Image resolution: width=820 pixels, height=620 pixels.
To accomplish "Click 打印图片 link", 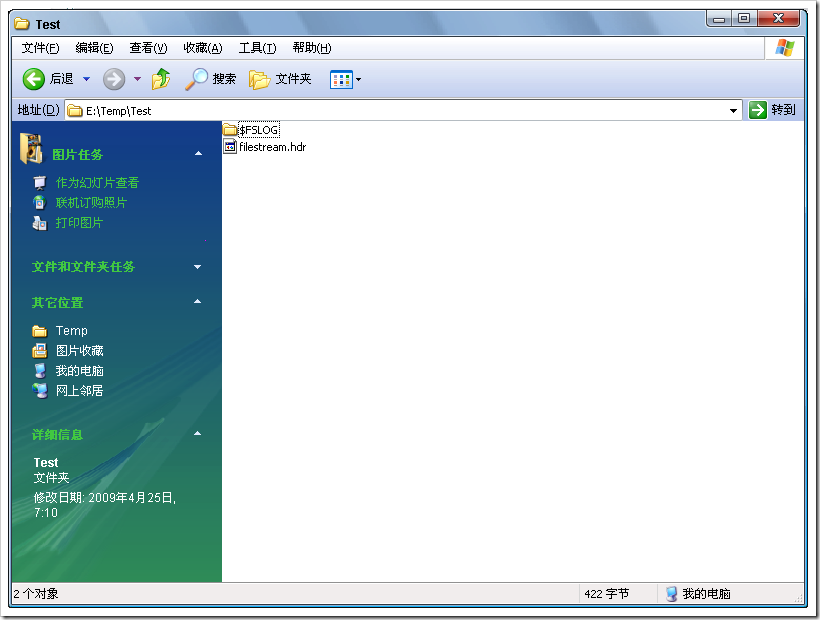I will [79, 223].
